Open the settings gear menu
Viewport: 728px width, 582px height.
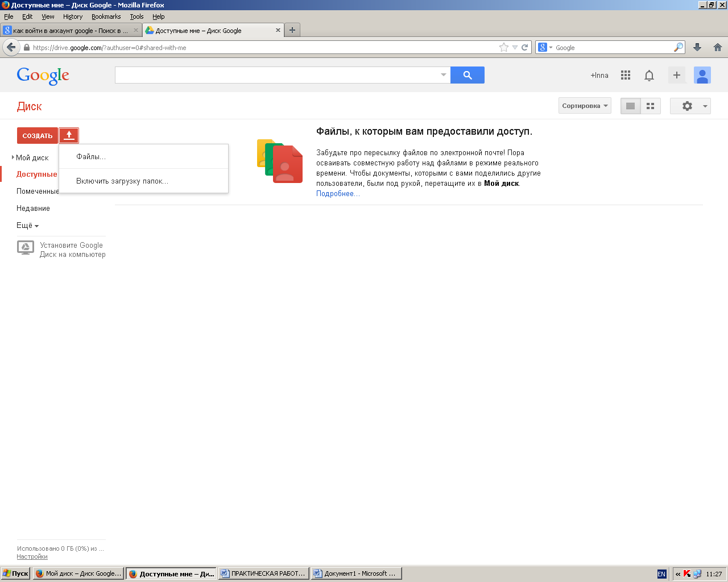[x=690, y=106]
